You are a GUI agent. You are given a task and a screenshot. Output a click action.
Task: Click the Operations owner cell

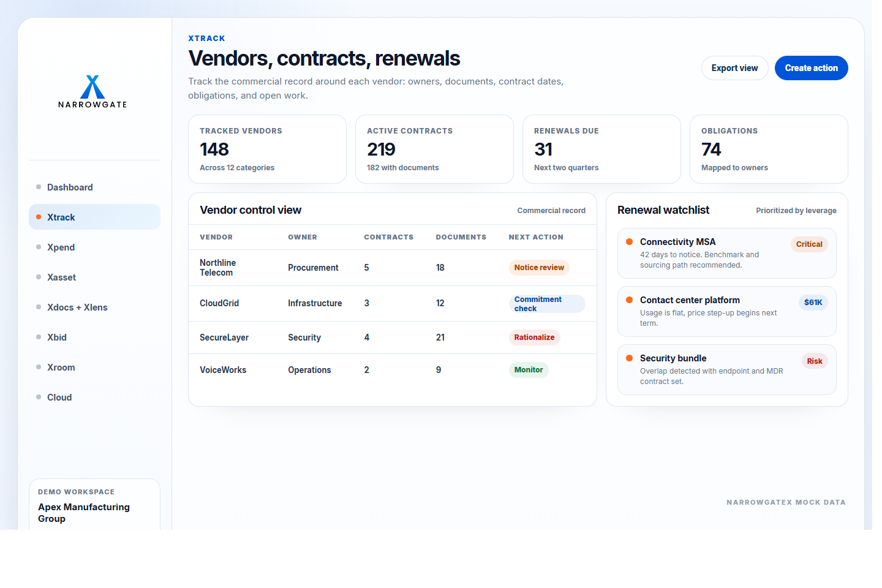point(309,370)
